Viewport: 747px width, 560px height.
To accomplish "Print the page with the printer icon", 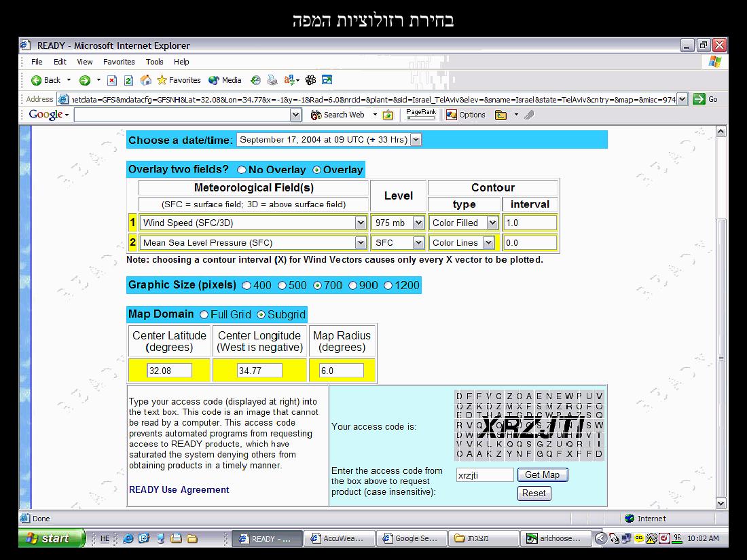I will coord(272,81).
